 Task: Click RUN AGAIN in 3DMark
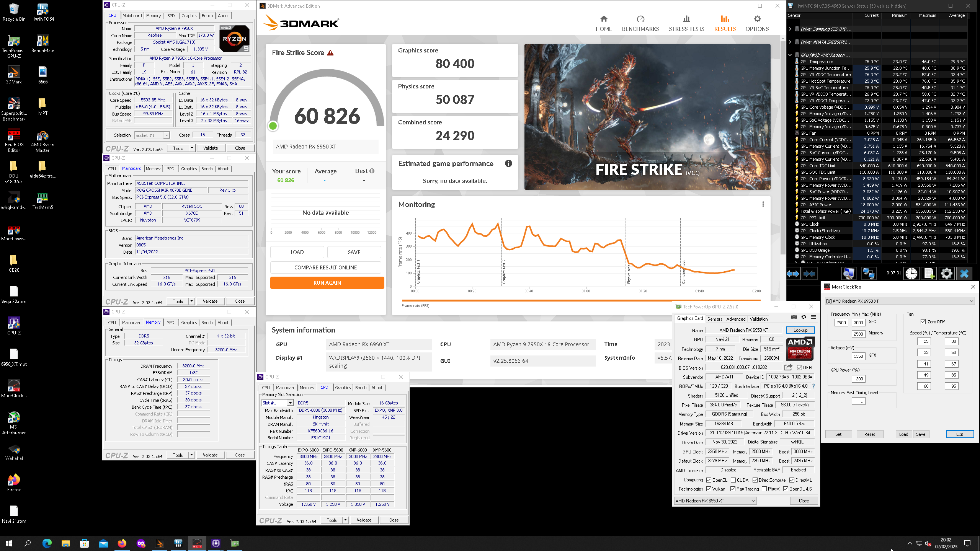click(327, 282)
